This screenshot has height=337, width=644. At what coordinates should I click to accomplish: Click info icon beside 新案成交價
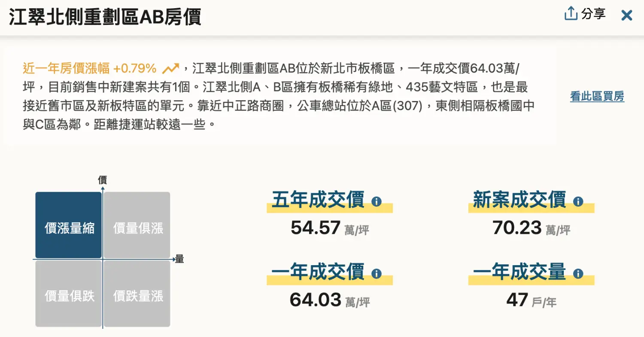click(x=578, y=201)
